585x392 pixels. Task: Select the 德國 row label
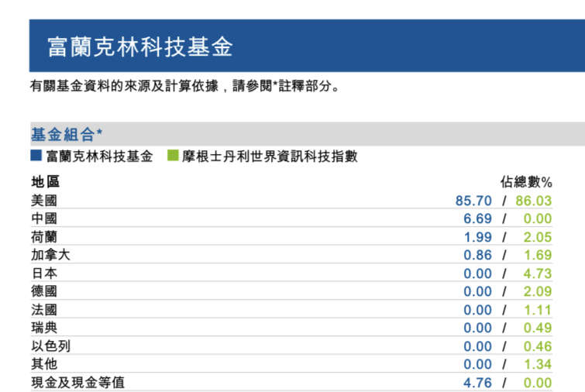43,291
